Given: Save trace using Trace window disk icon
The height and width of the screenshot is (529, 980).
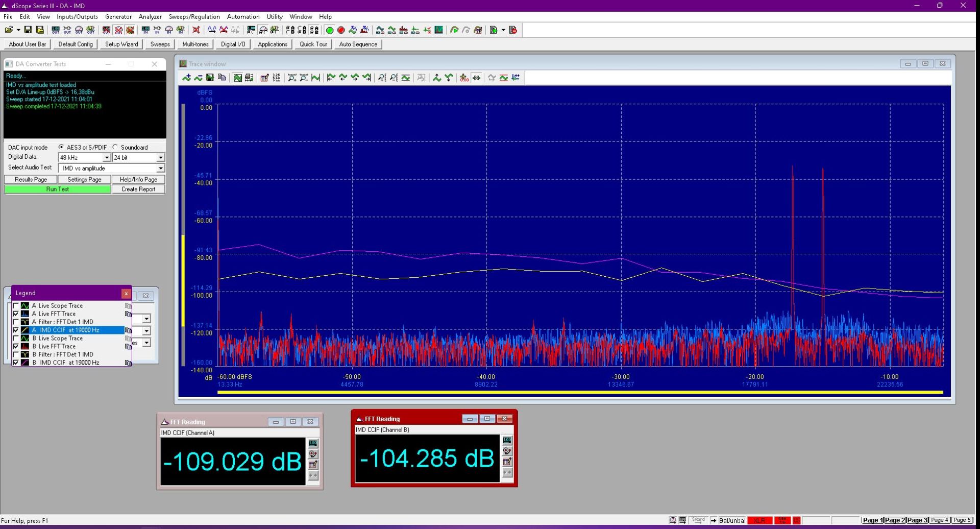Looking at the screenshot, I should (210, 78).
